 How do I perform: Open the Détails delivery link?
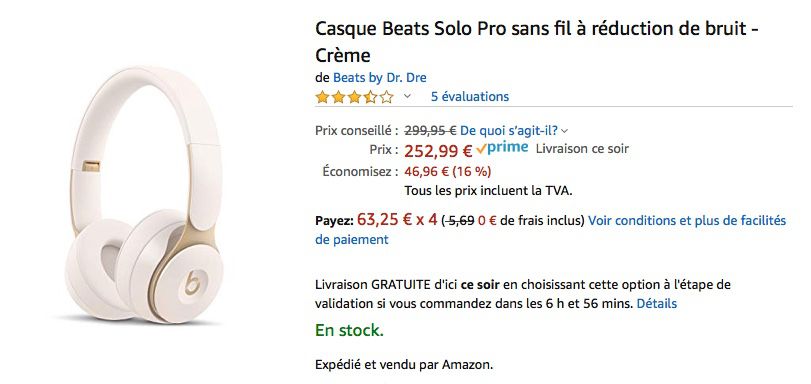(x=656, y=304)
